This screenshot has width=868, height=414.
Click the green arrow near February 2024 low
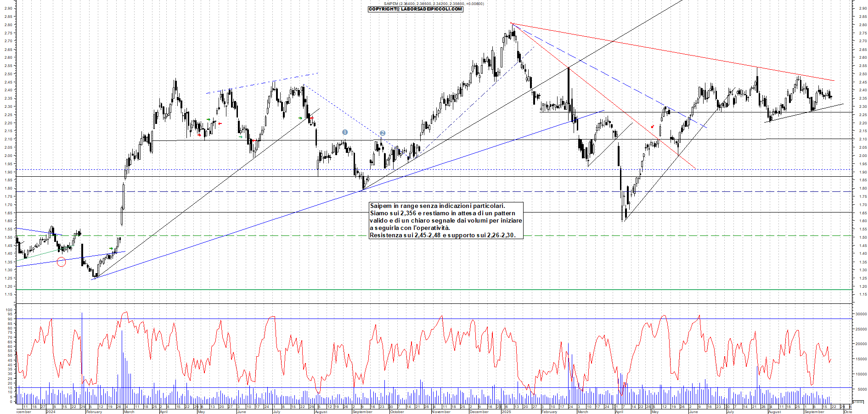click(x=111, y=248)
